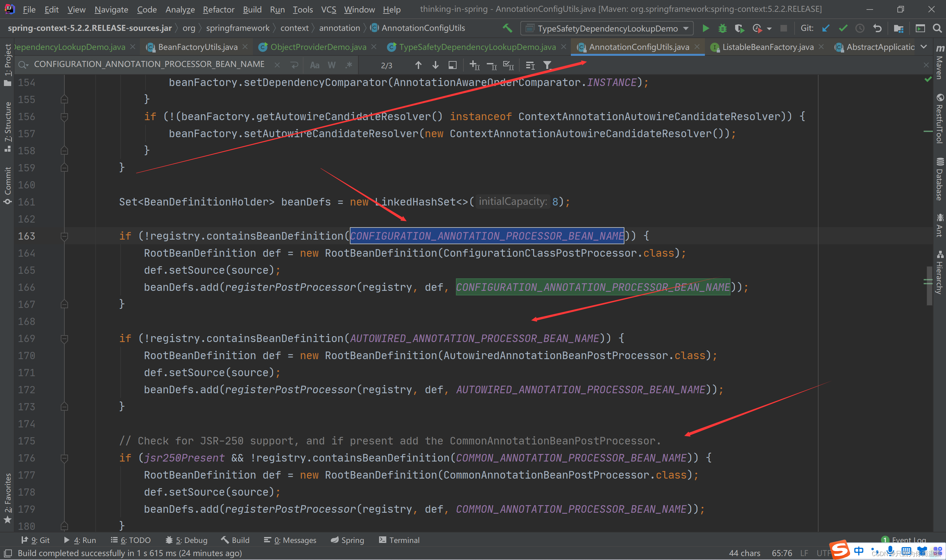The height and width of the screenshot is (560, 946).
Task: Go to next search occurrence arrow
Action: point(435,65)
